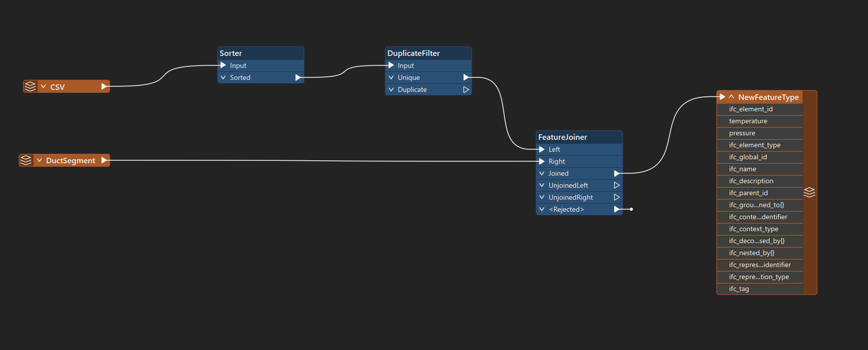
Task: Click the FeatureJoiner Right input arrow
Action: coord(542,161)
